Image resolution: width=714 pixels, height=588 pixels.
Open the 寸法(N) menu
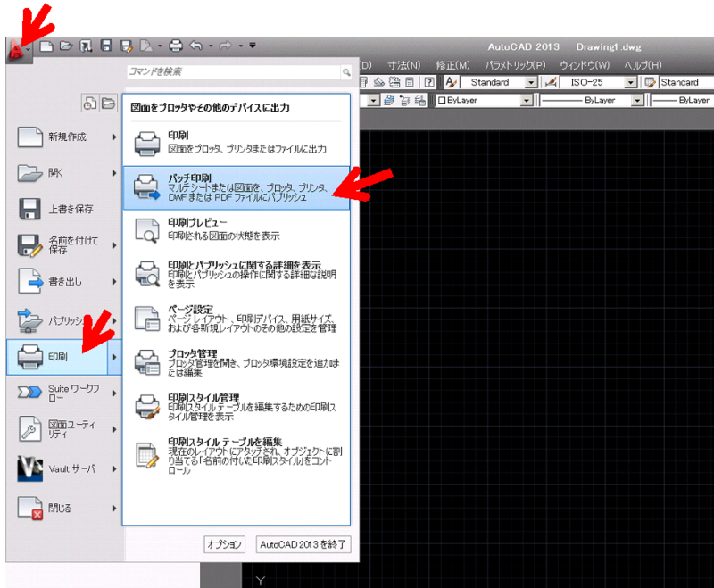pyautogui.click(x=404, y=65)
